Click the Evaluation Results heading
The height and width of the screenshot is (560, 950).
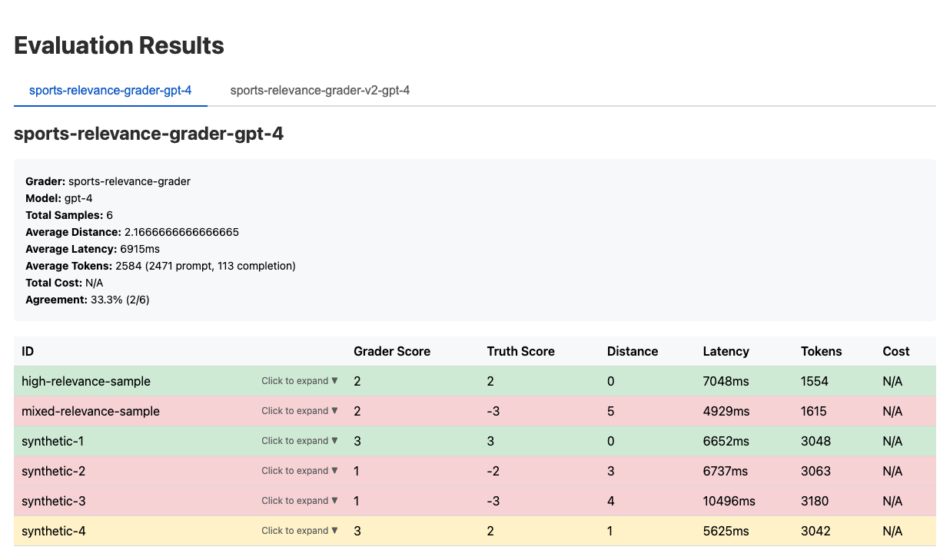tap(119, 45)
